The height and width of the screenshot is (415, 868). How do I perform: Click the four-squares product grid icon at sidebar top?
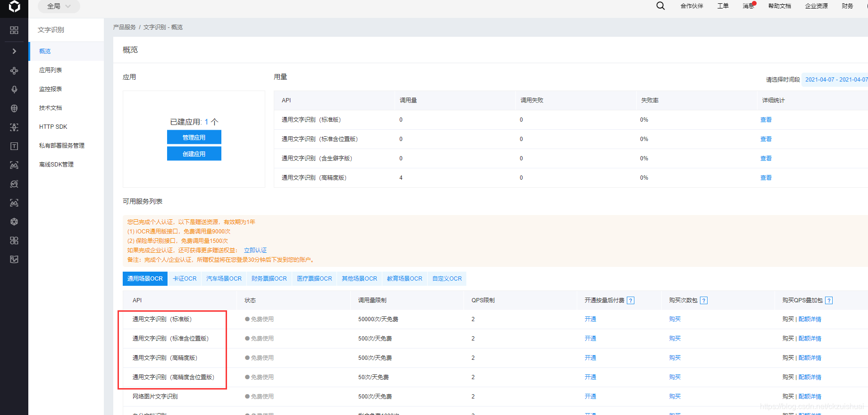[14, 30]
